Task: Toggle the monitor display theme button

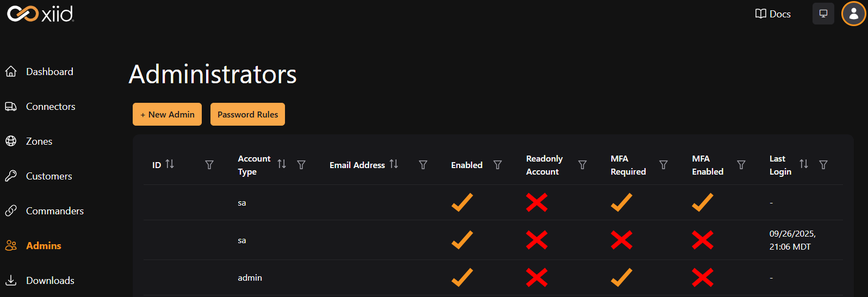Action: tap(823, 14)
